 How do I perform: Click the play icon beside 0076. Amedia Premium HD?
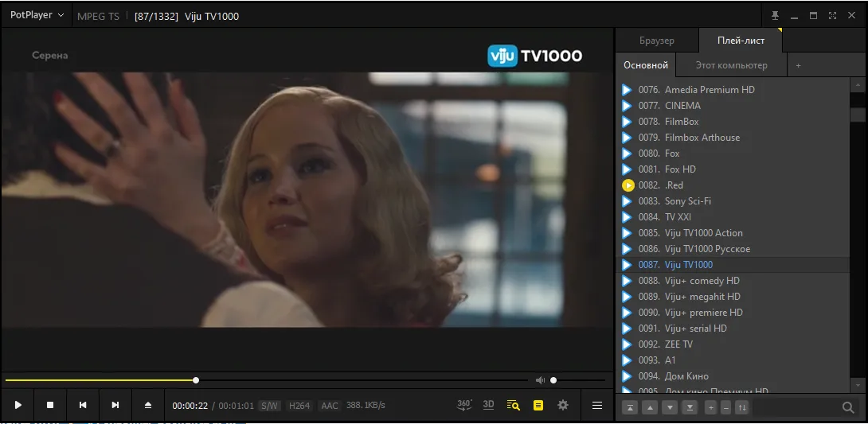coord(627,90)
